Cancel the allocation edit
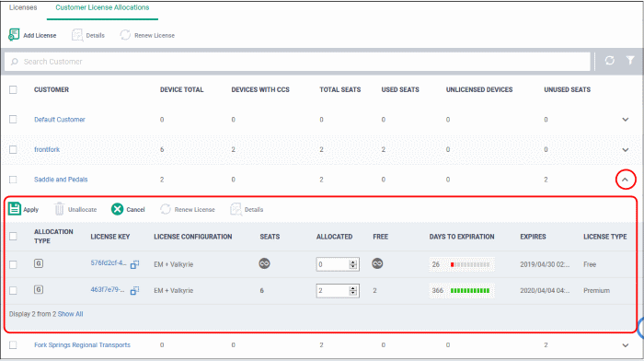644x361 pixels. [128, 209]
